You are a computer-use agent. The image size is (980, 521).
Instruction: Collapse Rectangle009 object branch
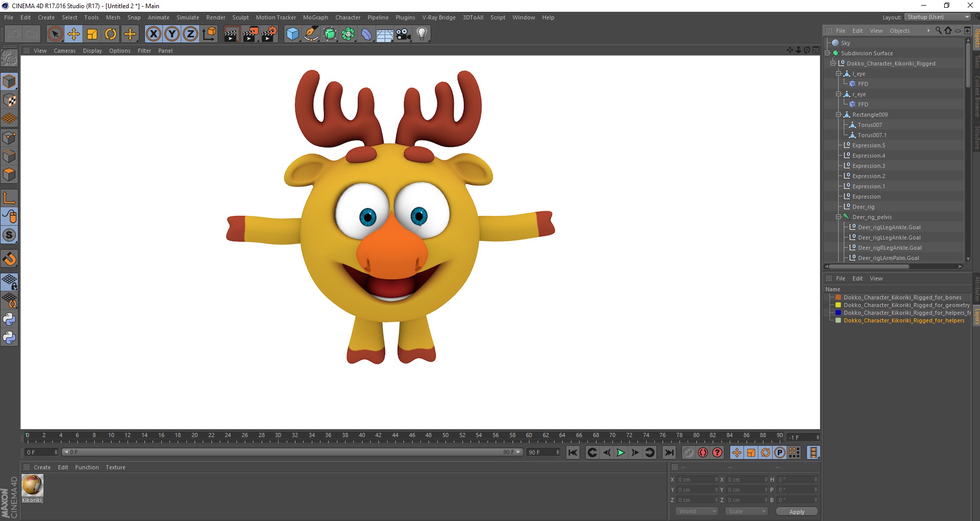coord(839,115)
